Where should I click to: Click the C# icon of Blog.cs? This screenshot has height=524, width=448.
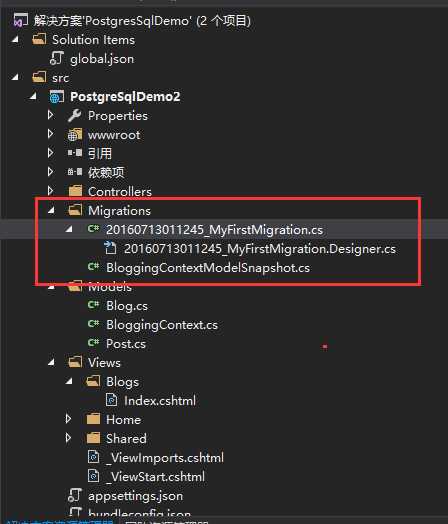[93, 305]
